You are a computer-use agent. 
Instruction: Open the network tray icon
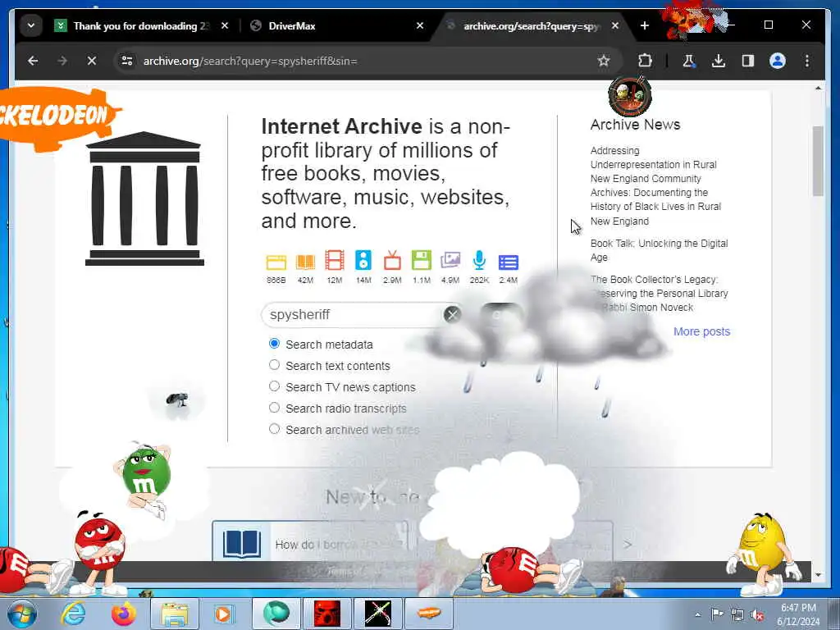click(737, 615)
